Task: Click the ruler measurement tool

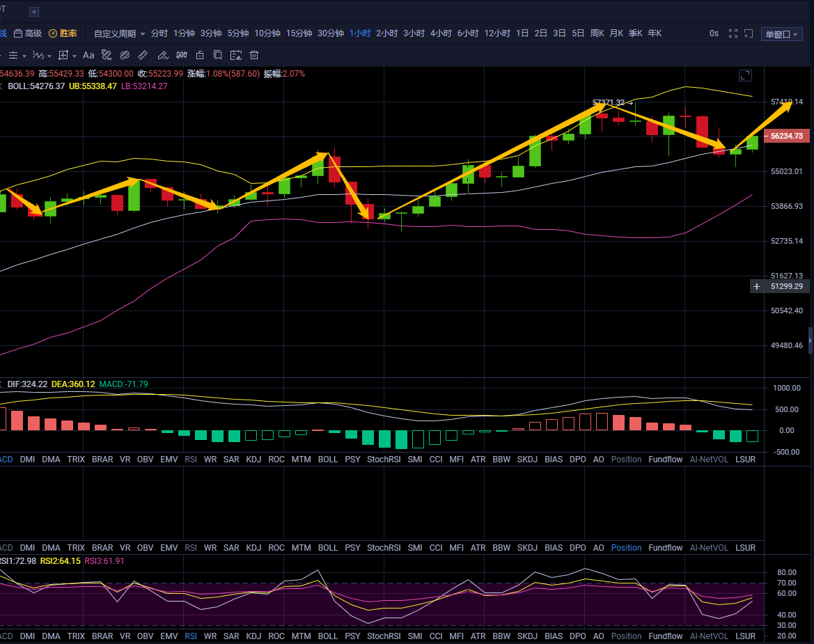Action: (x=143, y=55)
